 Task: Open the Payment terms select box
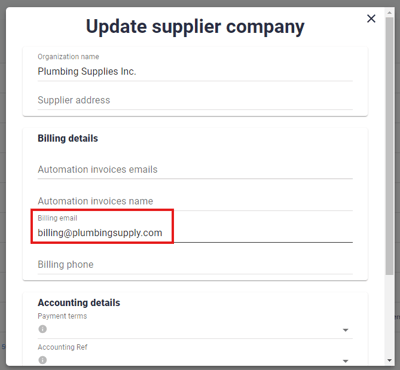(x=195, y=329)
